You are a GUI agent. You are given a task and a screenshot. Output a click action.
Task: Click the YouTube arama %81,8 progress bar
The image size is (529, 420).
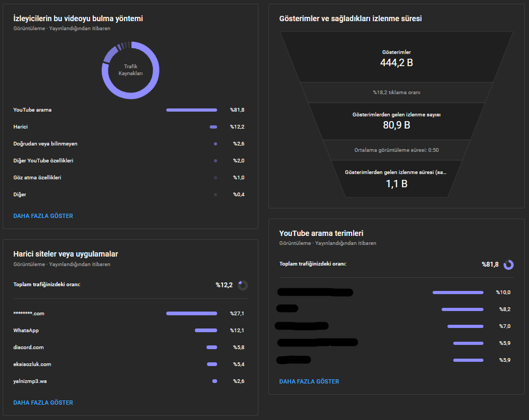click(x=192, y=110)
